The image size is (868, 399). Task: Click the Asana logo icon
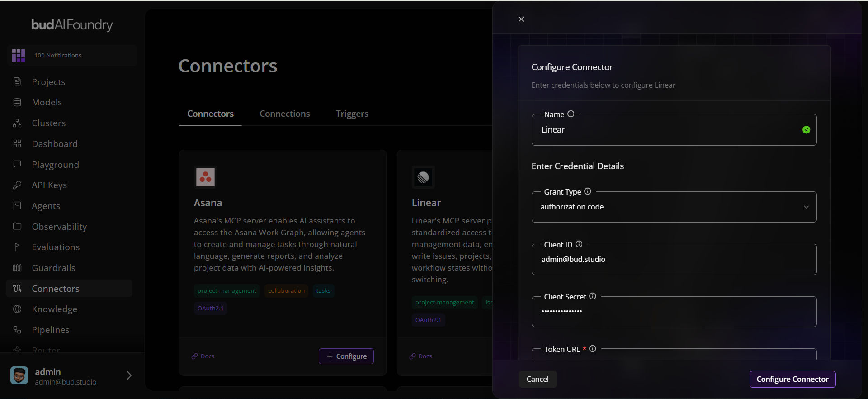tap(205, 177)
